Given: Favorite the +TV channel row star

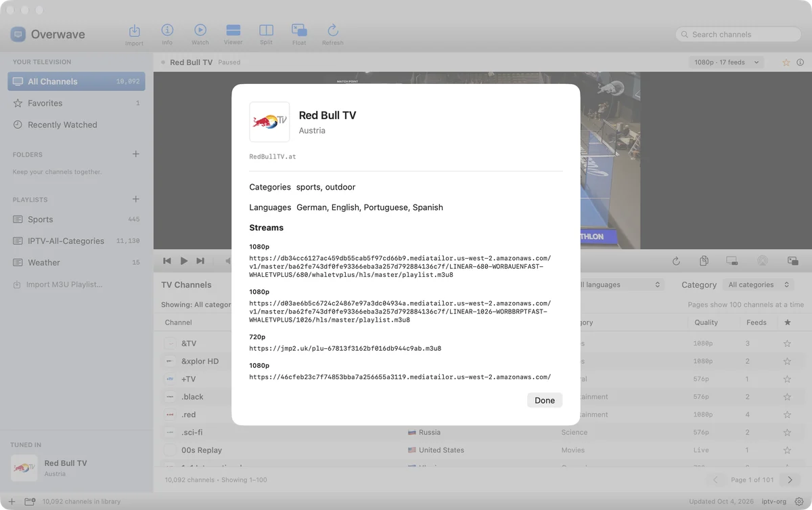Looking at the screenshot, I should 787,379.
